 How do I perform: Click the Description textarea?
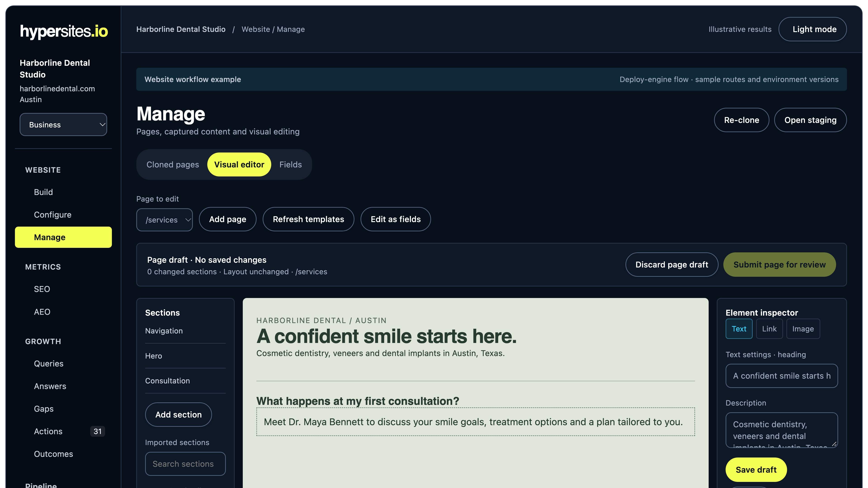pyautogui.click(x=782, y=430)
